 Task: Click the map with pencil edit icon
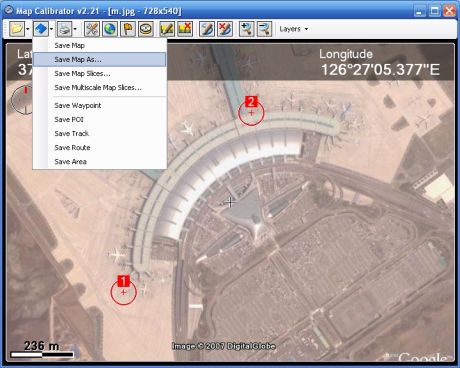click(x=167, y=29)
